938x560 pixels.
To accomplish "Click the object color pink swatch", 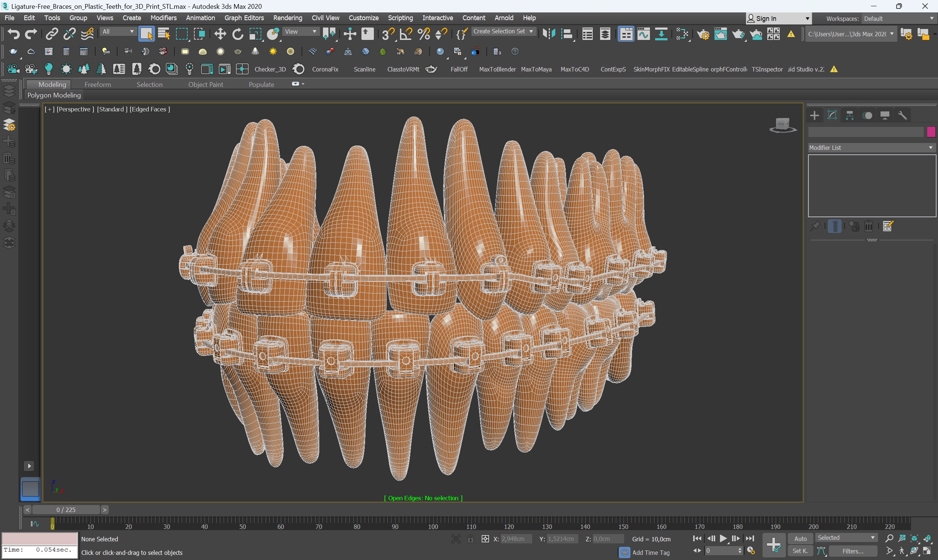I will tap(931, 132).
